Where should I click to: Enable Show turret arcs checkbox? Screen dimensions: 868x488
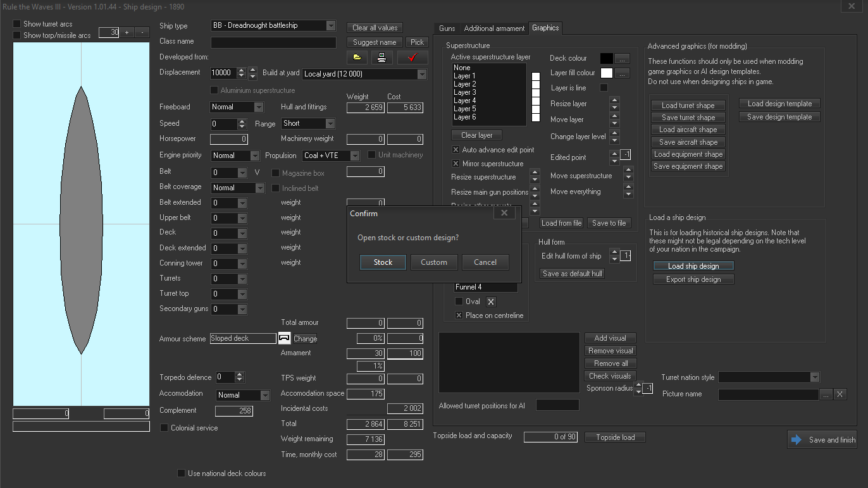17,24
